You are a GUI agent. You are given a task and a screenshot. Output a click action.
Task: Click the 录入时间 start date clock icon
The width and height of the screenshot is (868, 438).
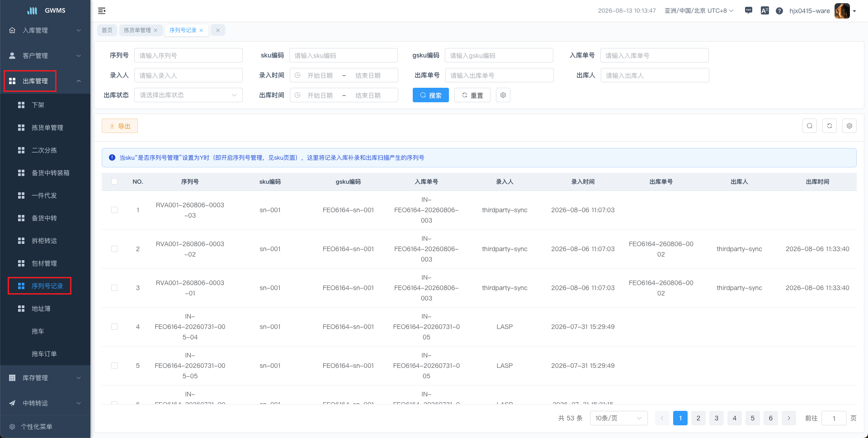coord(297,75)
